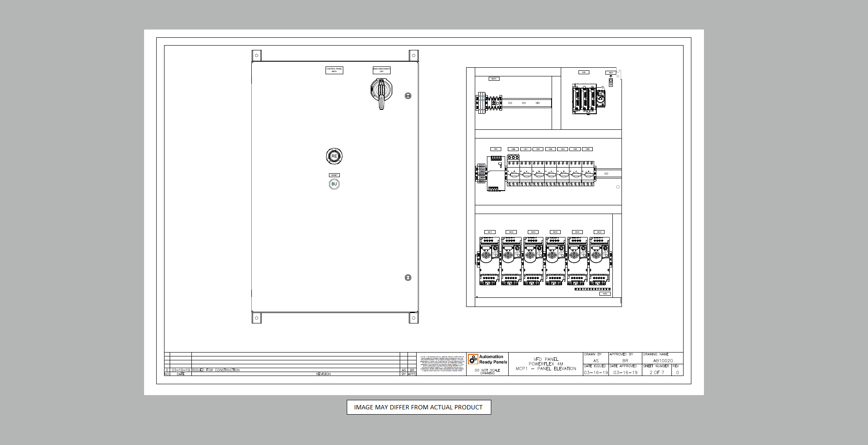Click the 'Image may differ from actual product' notice
This screenshot has width=868, height=445.
(x=418, y=407)
